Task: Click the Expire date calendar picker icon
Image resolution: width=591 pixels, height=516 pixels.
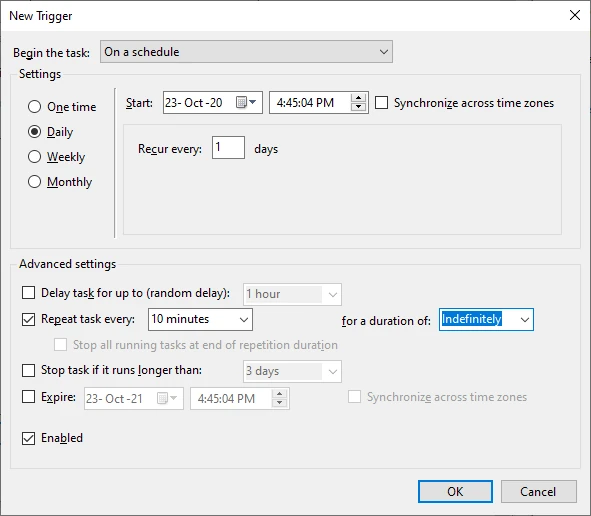Action: click(167, 398)
